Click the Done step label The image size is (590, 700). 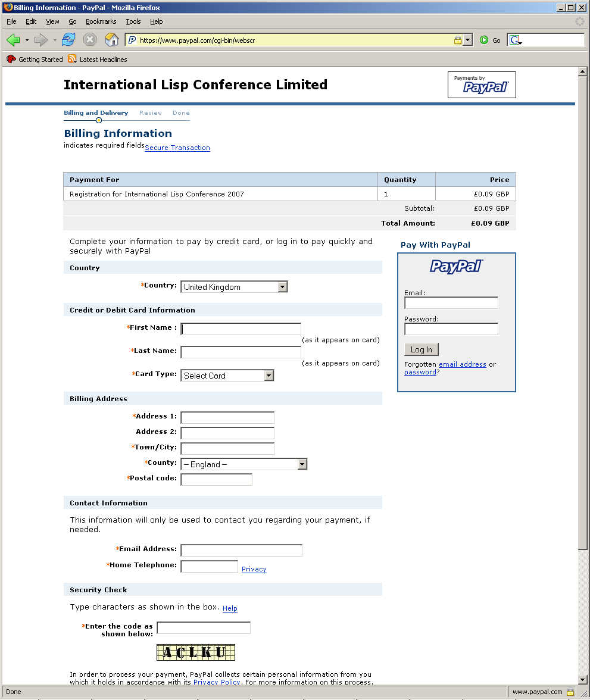[x=182, y=113]
